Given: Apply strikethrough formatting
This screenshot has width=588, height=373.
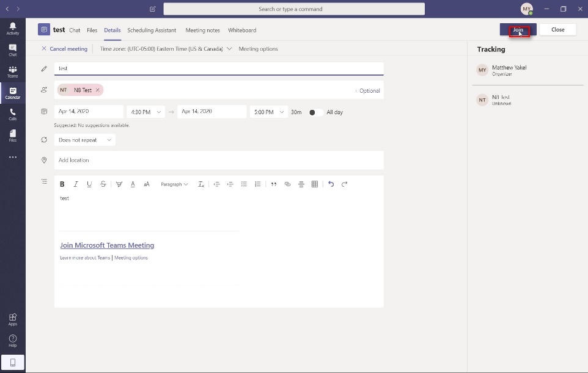Looking at the screenshot, I should coord(103,184).
